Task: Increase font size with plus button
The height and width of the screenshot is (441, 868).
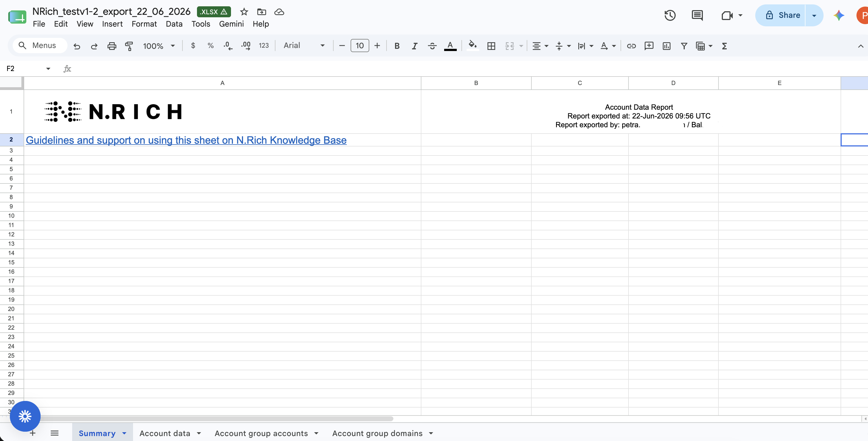Action: click(377, 46)
